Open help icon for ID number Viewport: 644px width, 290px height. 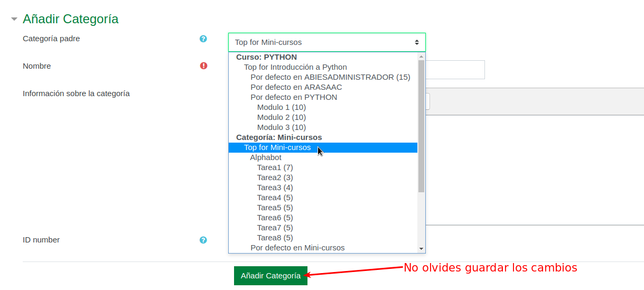203,240
